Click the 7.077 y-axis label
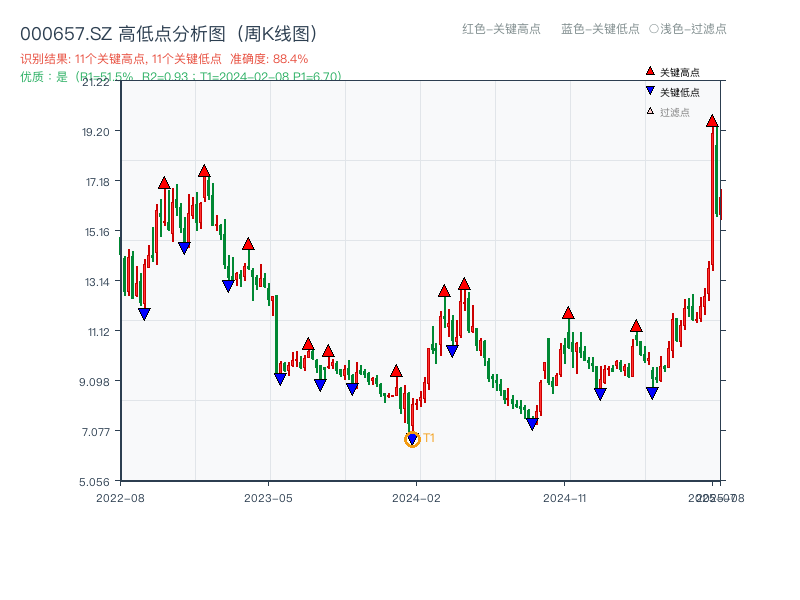 click(95, 432)
